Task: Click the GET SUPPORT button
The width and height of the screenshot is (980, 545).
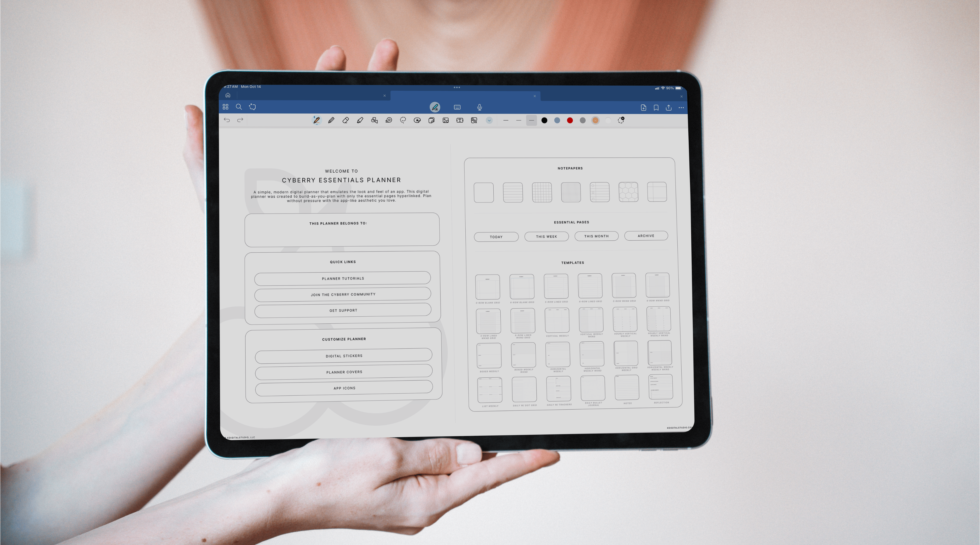Action: [343, 310]
